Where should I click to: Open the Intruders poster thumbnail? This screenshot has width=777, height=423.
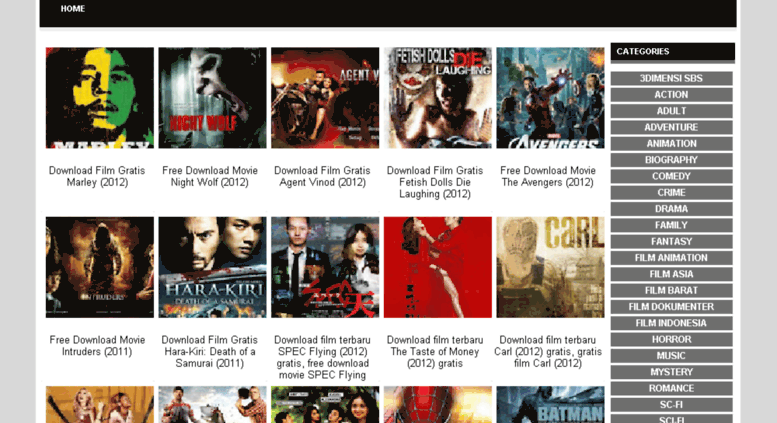click(x=100, y=267)
